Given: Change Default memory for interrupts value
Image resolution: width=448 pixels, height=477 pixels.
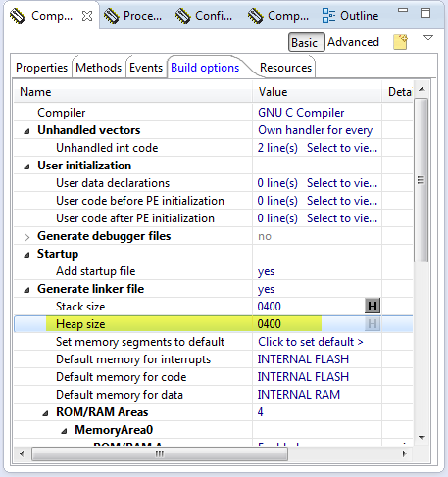Looking at the screenshot, I should click(x=303, y=359).
